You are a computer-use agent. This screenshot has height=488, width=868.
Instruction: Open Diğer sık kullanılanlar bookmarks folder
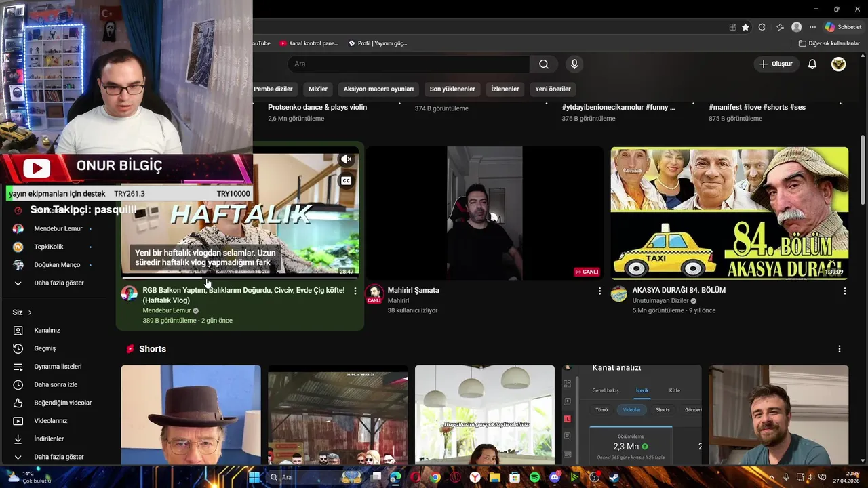pos(829,43)
